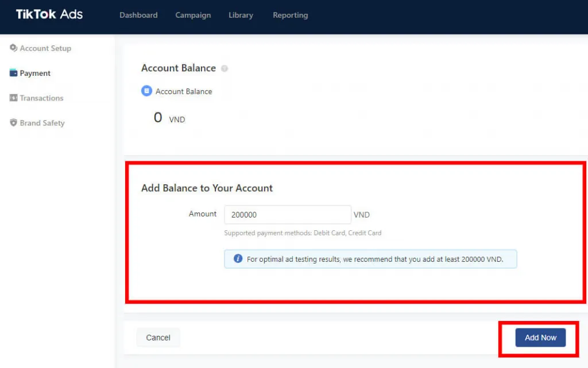The image size is (588, 368).
Task: Go to the Campaign tab
Action: [x=193, y=16]
